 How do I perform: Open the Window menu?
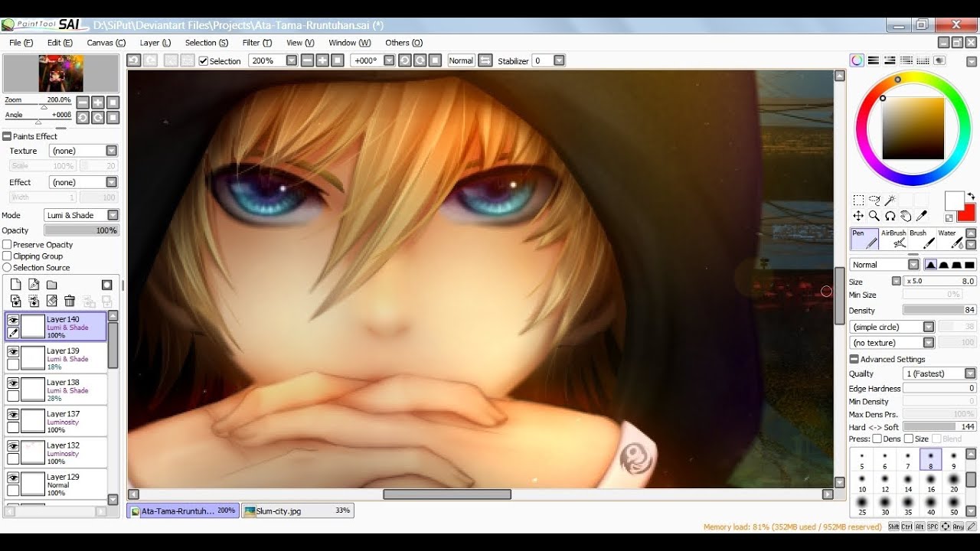[349, 43]
